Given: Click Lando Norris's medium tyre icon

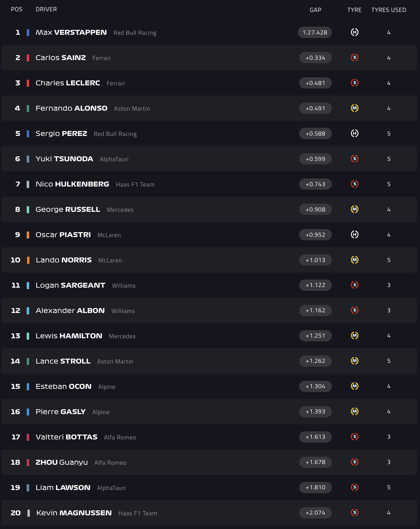Looking at the screenshot, I should click(355, 260).
